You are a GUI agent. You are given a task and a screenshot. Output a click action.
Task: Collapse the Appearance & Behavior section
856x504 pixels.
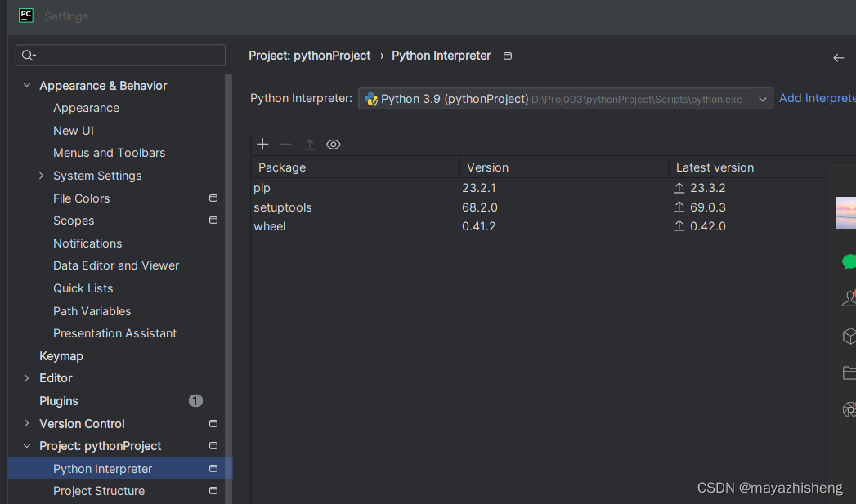pyautogui.click(x=27, y=85)
